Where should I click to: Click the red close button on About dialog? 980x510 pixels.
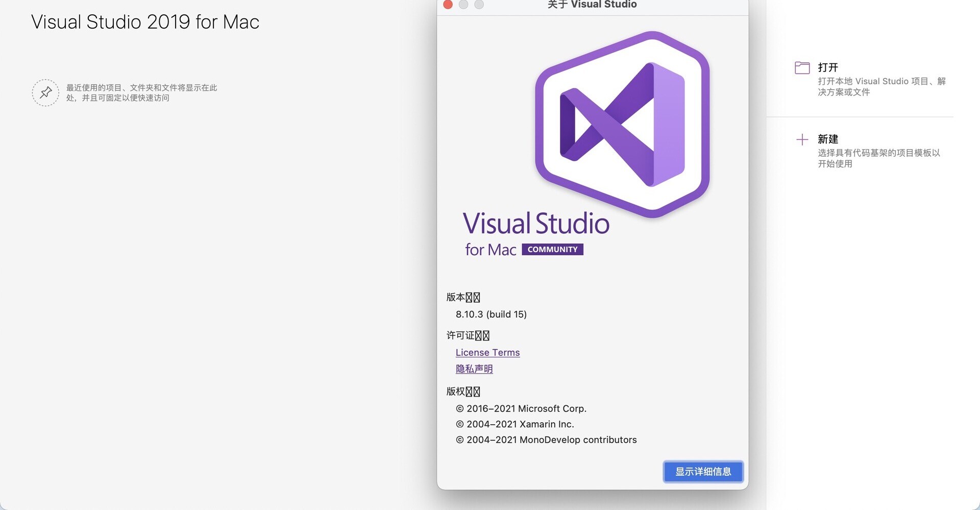448,5
